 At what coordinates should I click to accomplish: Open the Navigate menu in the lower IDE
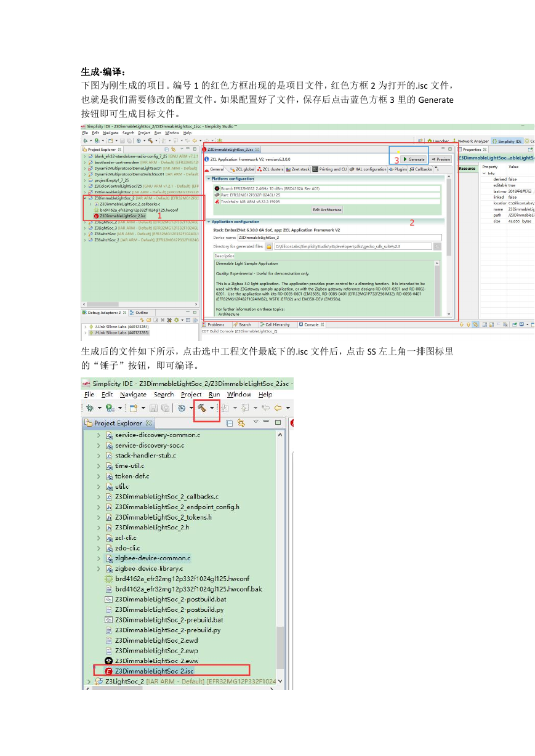(134, 394)
